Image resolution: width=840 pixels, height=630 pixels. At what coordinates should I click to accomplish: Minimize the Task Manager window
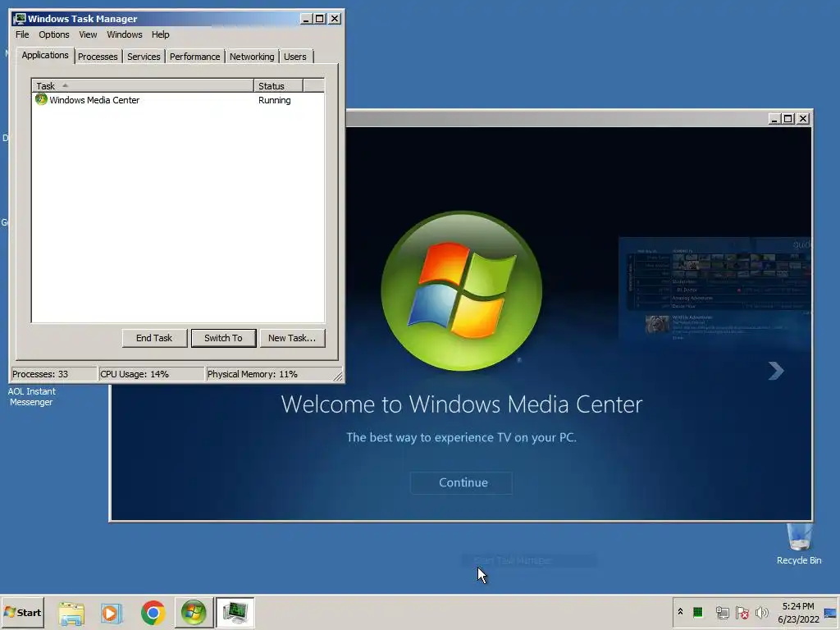tap(306, 19)
